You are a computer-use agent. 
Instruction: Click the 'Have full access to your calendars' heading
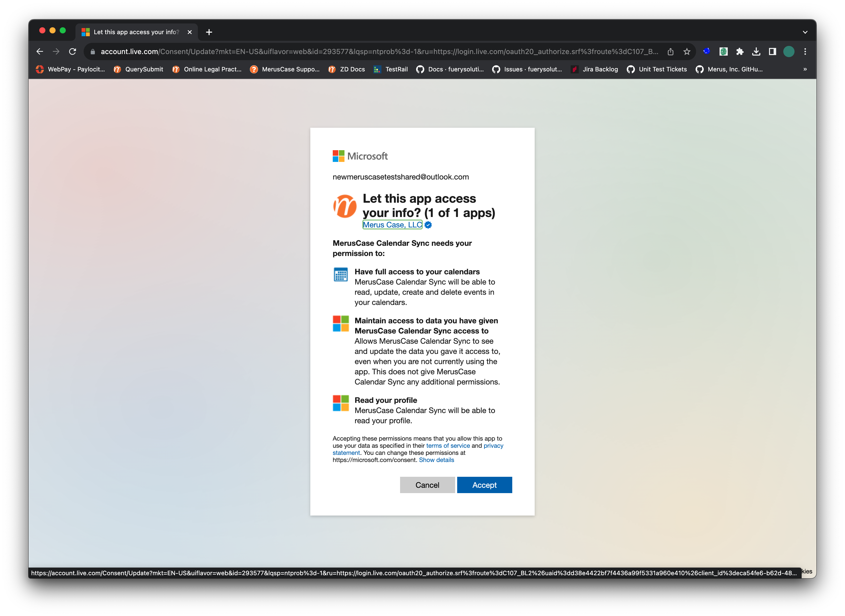click(x=417, y=272)
